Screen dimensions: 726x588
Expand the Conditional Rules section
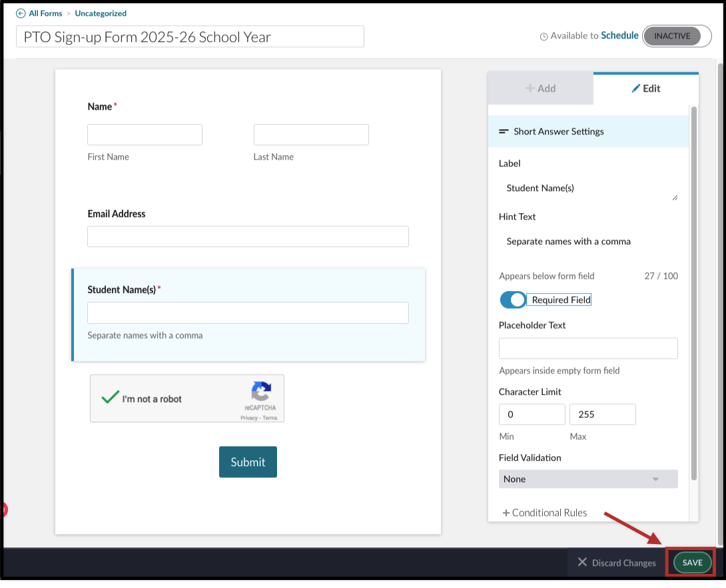click(545, 513)
